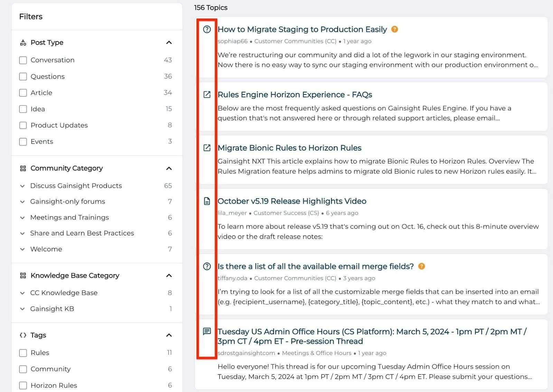Click 'Customer Success (CS)' category link

click(x=286, y=213)
